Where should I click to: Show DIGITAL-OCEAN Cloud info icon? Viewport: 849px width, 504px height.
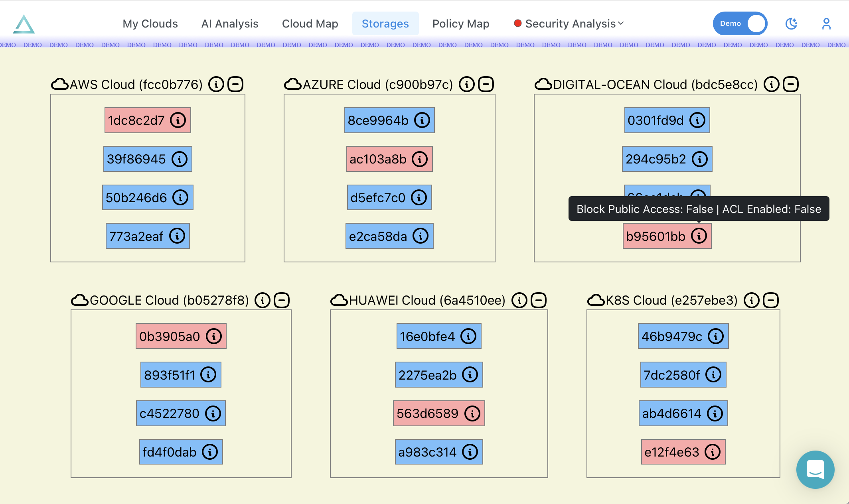pos(772,84)
